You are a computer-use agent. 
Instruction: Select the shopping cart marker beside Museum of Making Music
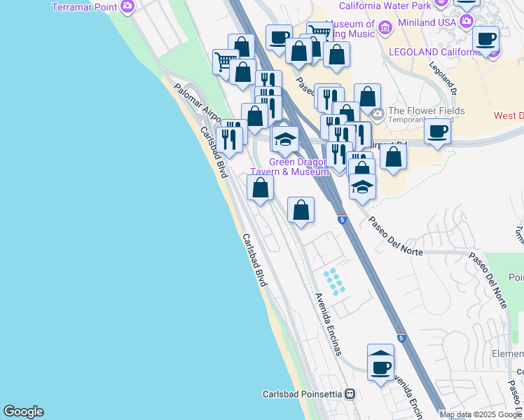click(x=320, y=31)
